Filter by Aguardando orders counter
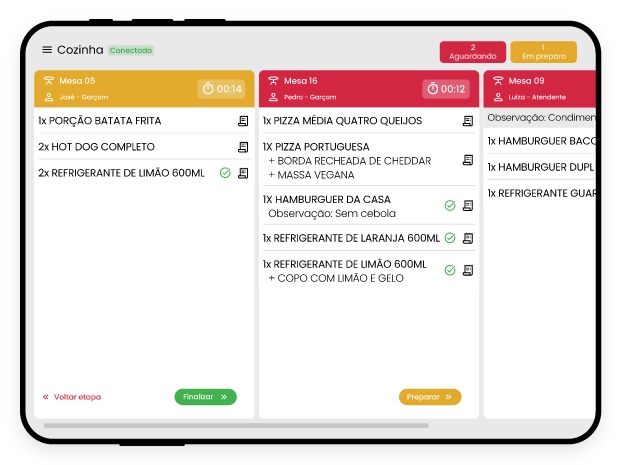 point(473,52)
